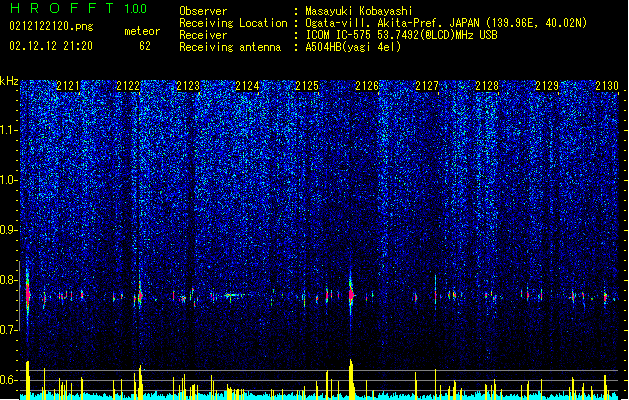Click time marker 2125

tap(307, 85)
